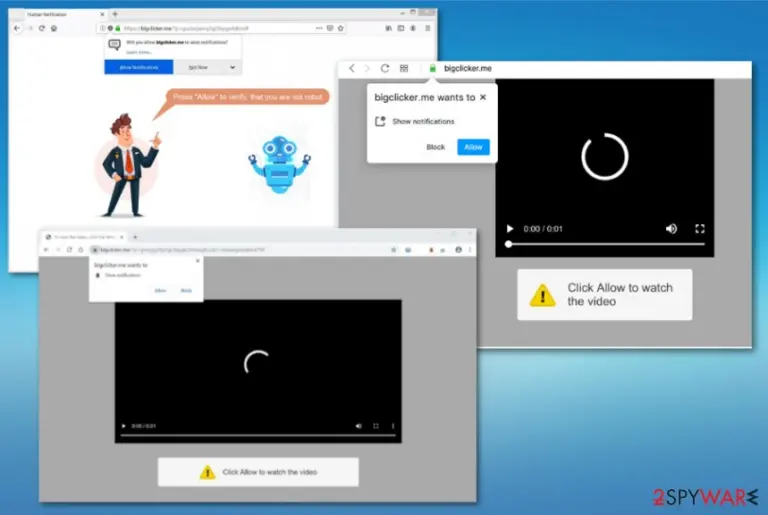Reload the page in the bigclicker.me Opera window
768x515 pixels.
(385, 68)
